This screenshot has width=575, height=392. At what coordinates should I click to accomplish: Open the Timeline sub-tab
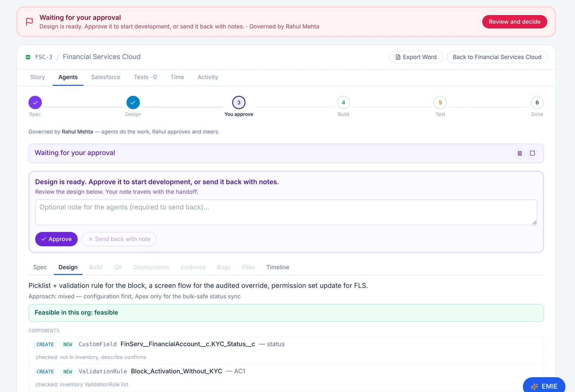(x=278, y=267)
